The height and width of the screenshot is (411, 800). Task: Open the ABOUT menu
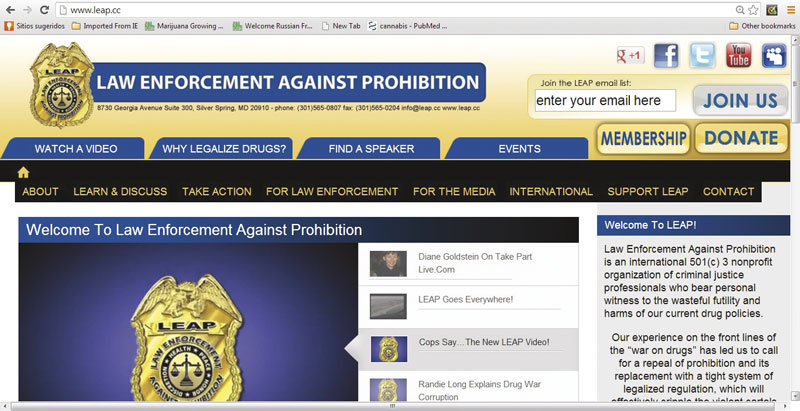pyautogui.click(x=40, y=192)
